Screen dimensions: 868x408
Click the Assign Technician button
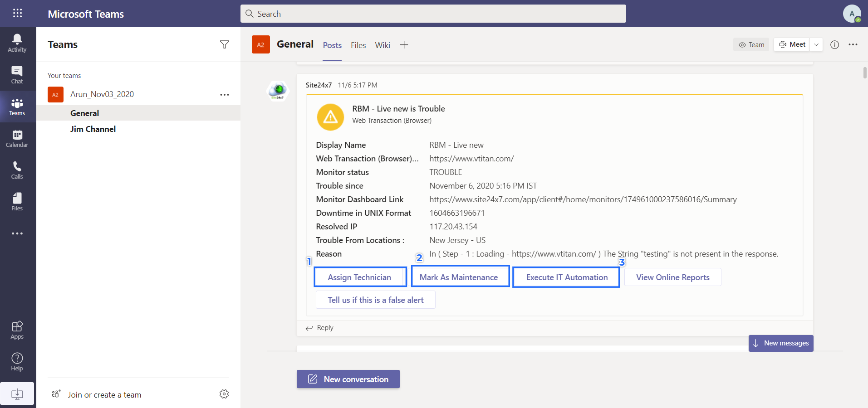tap(359, 277)
